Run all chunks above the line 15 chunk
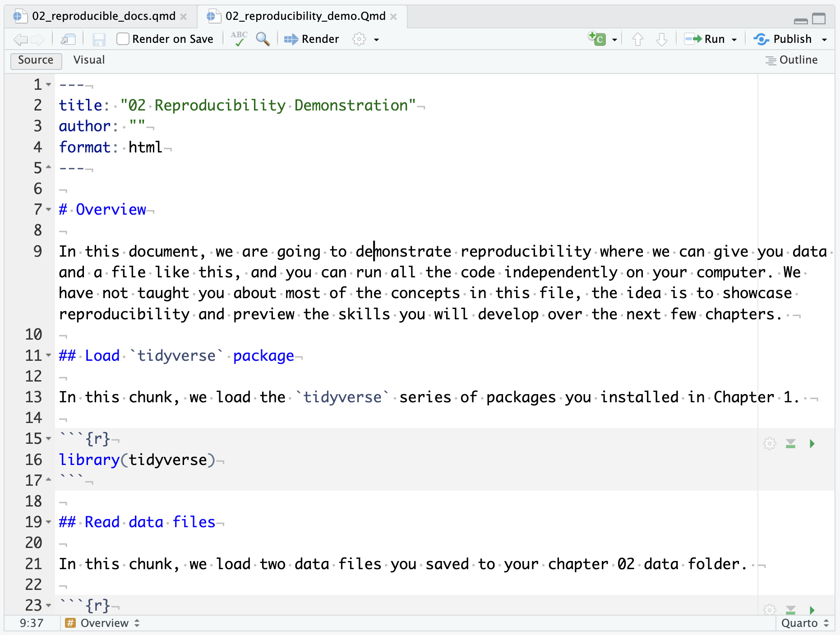Image resolution: width=840 pixels, height=635 pixels. [x=790, y=444]
